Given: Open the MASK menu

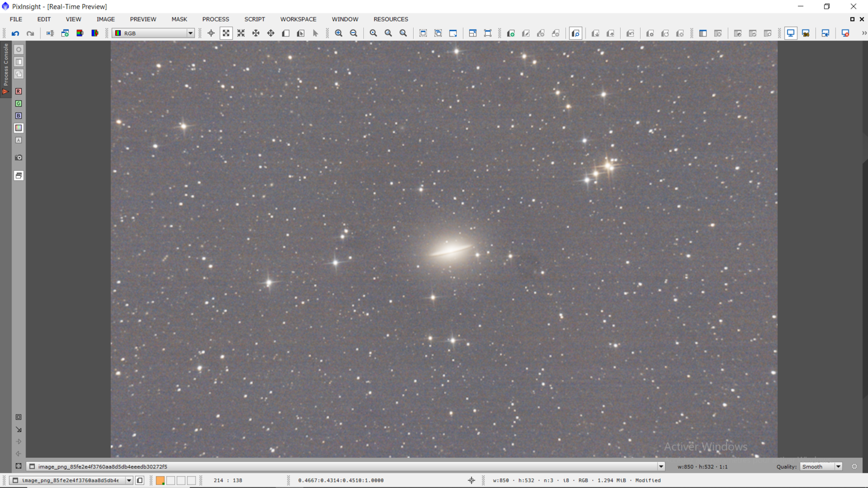Looking at the screenshot, I should 179,19.
